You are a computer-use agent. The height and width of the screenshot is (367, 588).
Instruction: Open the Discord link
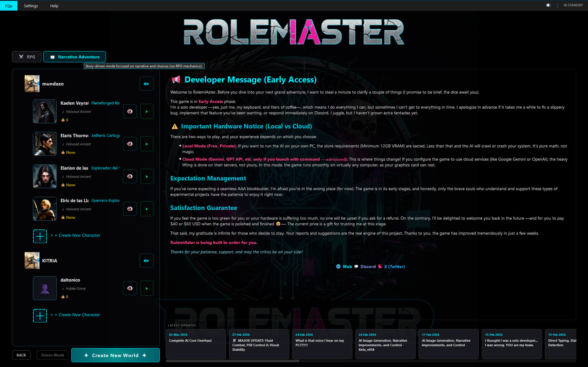(368, 267)
